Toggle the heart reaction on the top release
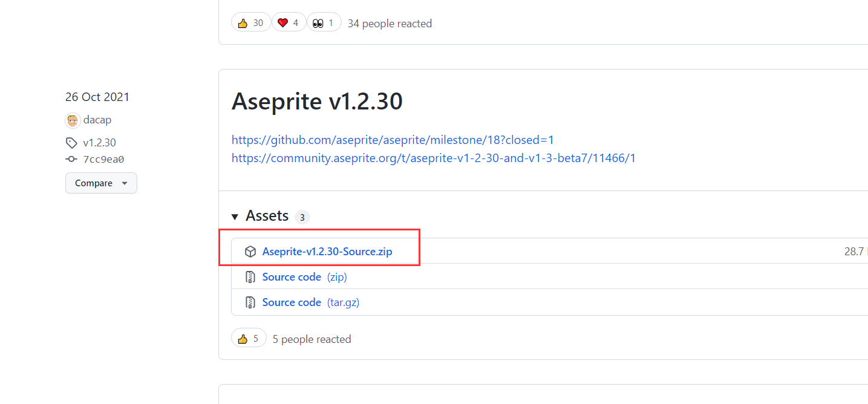 coord(289,22)
